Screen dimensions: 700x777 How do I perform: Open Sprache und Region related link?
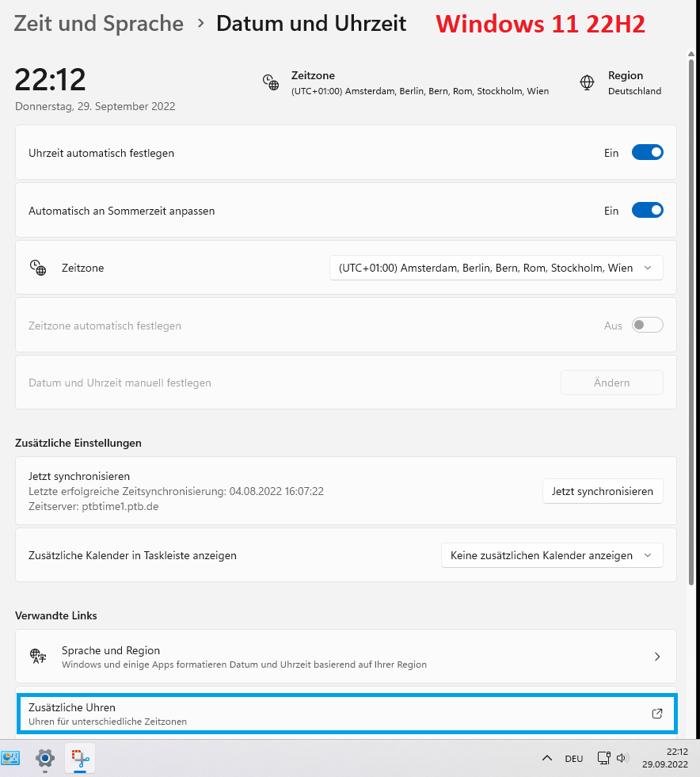tap(346, 657)
